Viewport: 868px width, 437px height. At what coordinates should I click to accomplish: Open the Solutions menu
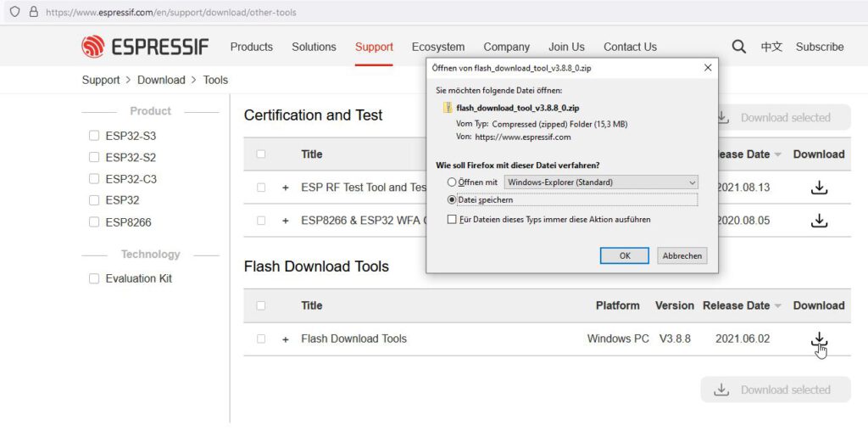314,47
